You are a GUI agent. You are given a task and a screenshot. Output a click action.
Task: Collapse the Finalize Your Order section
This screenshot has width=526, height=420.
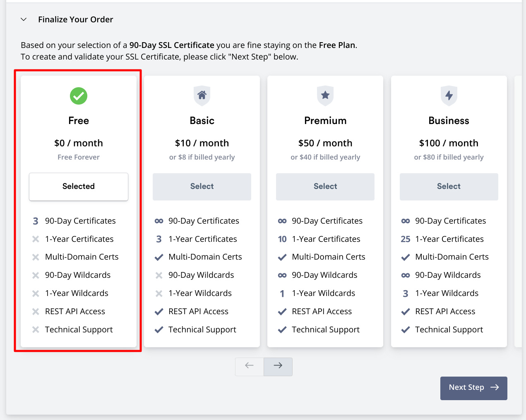coord(24,19)
